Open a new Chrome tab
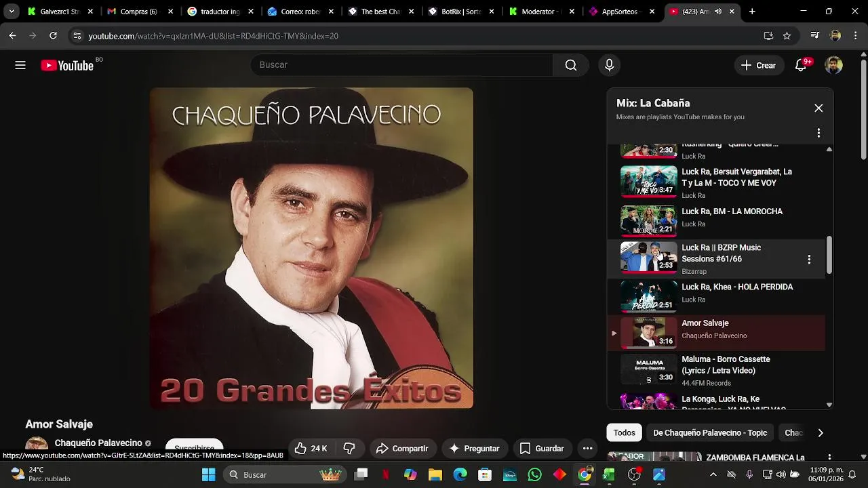Image resolution: width=868 pixels, height=488 pixels. (752, 12)
